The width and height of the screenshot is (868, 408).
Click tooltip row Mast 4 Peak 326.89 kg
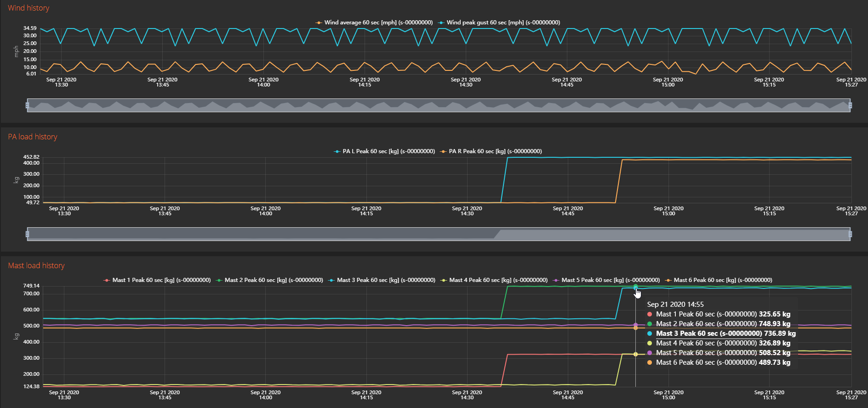719,343
